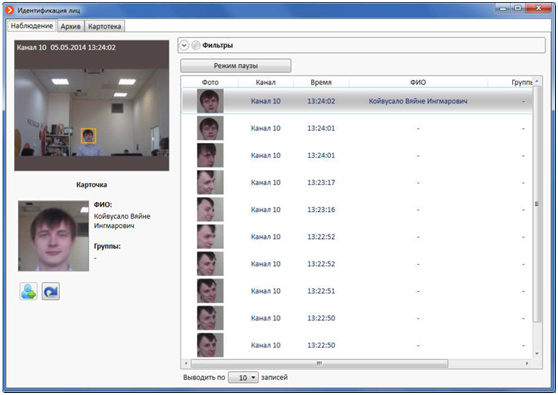558x395 pixels.
Task: Open the Архив tab
Action: coord(70,26)
